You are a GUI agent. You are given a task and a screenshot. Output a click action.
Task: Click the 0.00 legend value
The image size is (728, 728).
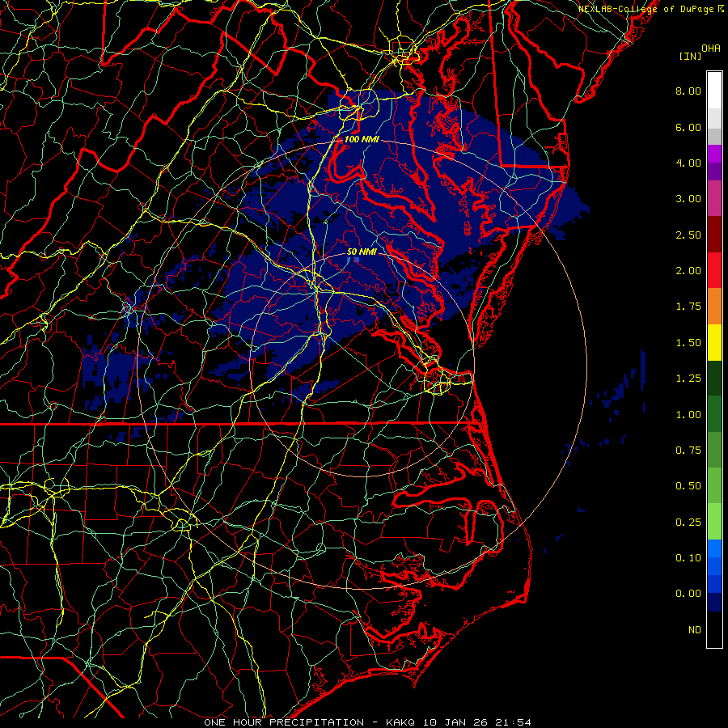688,594
